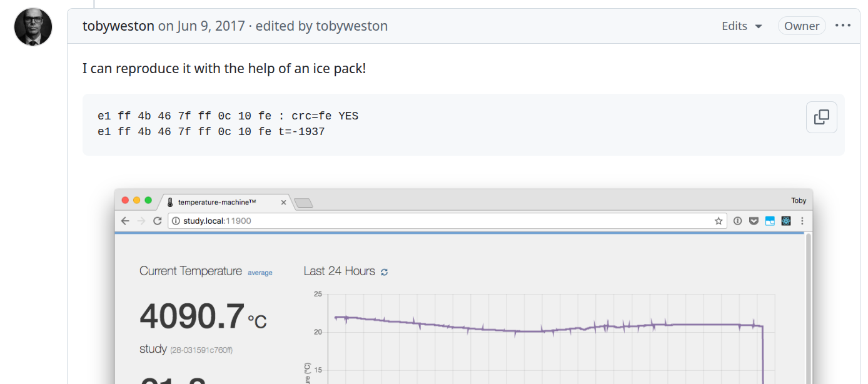The image size is (868, 384).
Task: Click the 'on Jun 9, 2017' timestamp
Action: (x=201, y=26)
